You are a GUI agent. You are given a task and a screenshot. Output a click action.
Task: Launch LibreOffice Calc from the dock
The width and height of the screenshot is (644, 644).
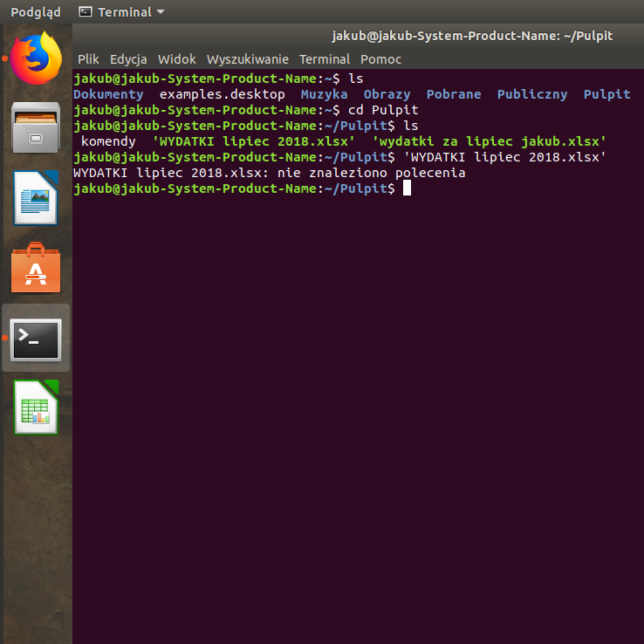pyautogui.click(x=36, y=407)
